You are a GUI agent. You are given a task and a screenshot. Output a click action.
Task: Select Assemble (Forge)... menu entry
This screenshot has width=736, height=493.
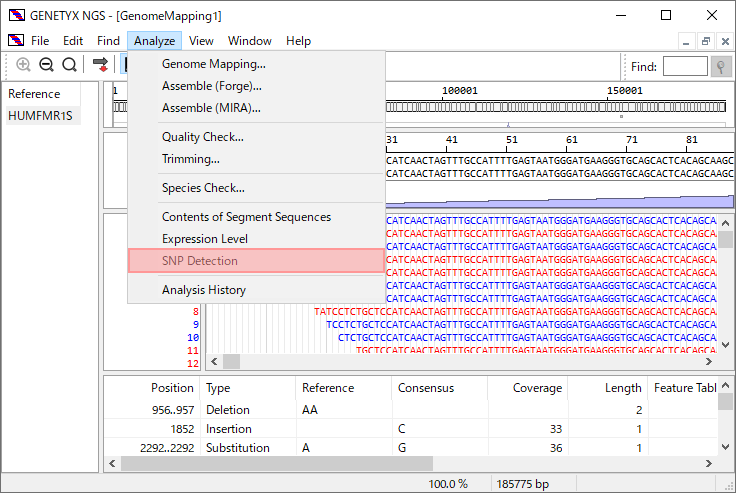[256, 86]
